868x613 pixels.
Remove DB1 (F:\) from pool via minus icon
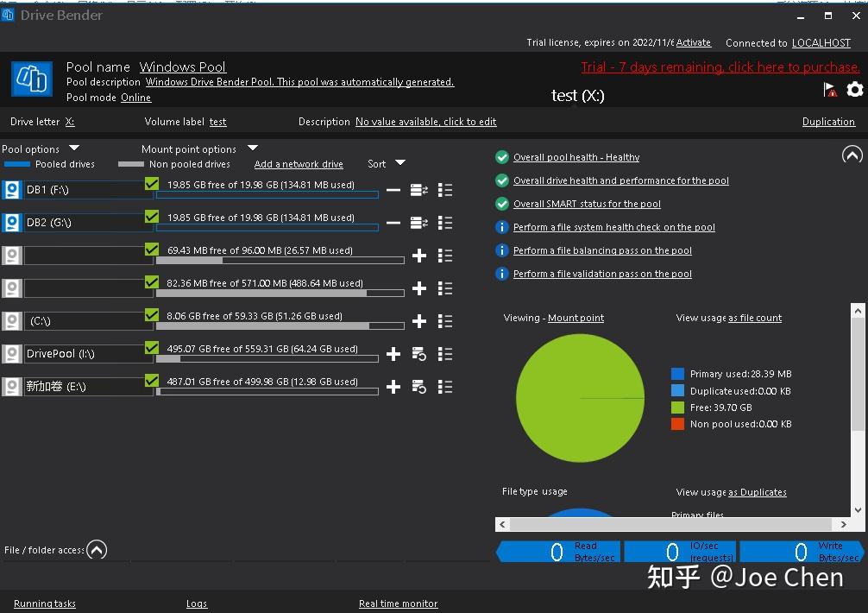pos(393,190)
